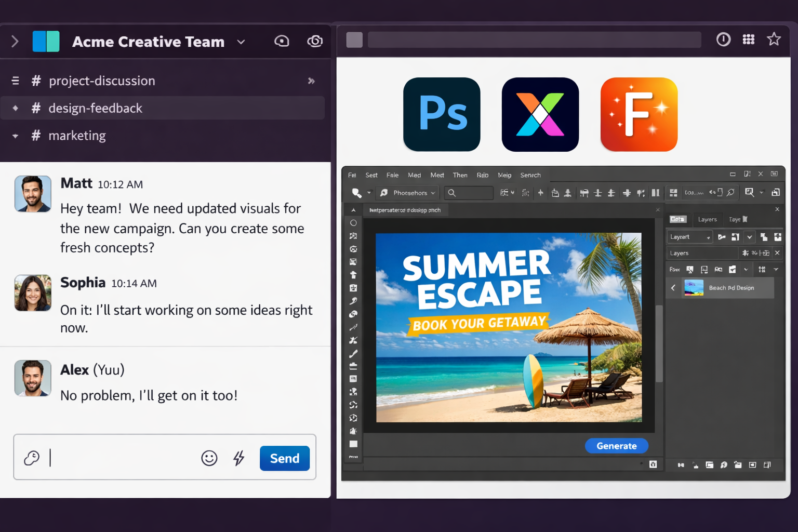This screenshot has width=798, height=532.
Task: Click the search field in Photoshop's options bar
Action: tap(468, 193)
